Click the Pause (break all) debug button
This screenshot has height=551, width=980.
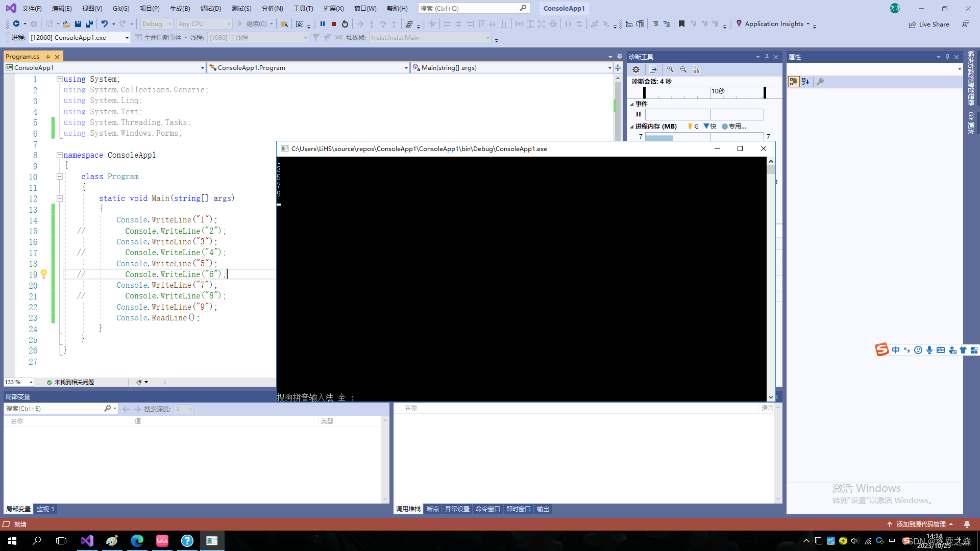point(323,24)
